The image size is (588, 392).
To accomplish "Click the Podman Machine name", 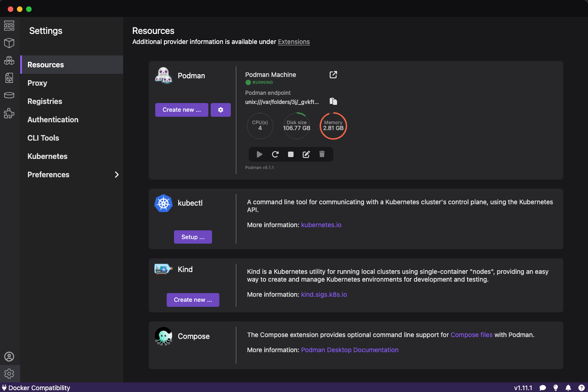I will pos(271,75).
